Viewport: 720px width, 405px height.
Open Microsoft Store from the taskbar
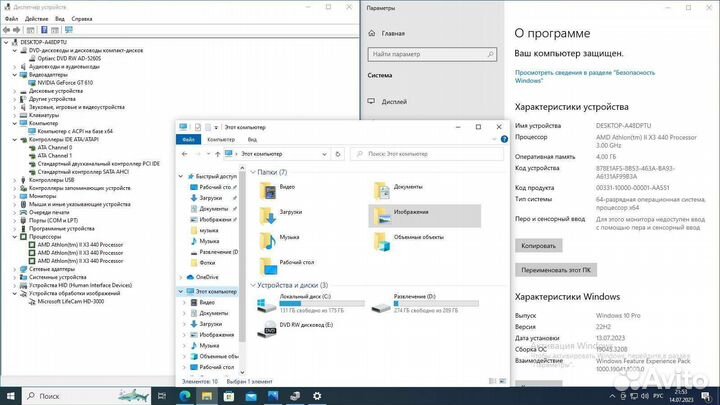tap(229, 396)
